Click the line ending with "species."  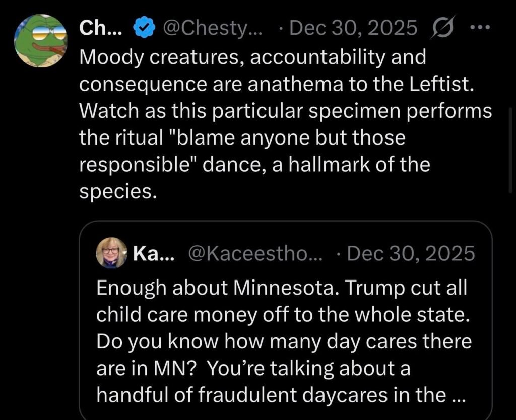tap(116, 193)
